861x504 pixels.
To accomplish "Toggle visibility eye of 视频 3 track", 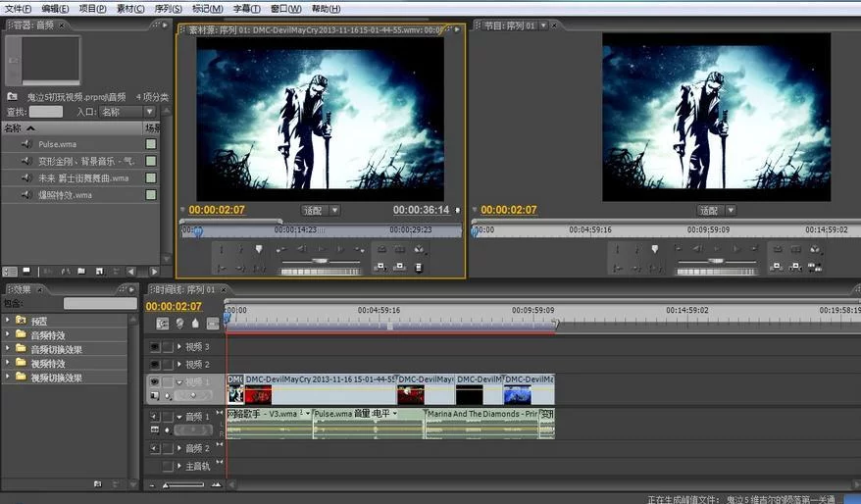I will click(155, 347).
